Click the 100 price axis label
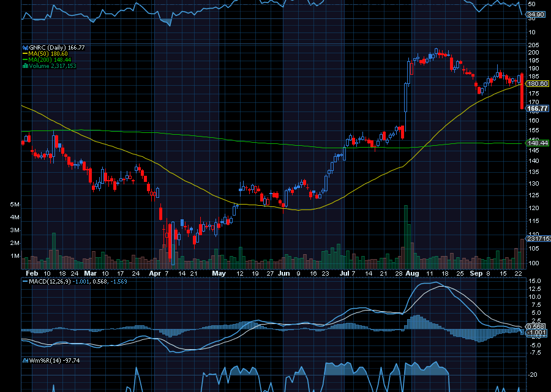The height and width of the screenshot is (392, 551). click(x=534, y=263)
